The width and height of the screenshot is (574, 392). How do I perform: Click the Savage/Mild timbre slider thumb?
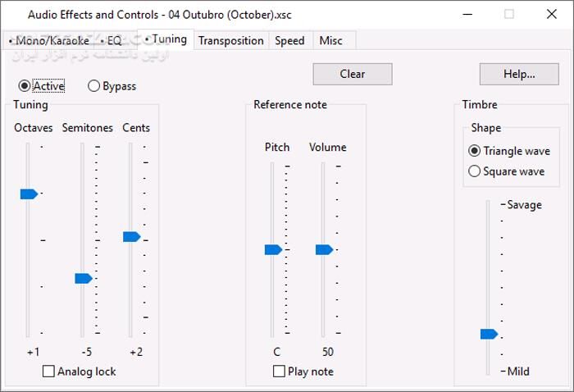click(489, 333)
